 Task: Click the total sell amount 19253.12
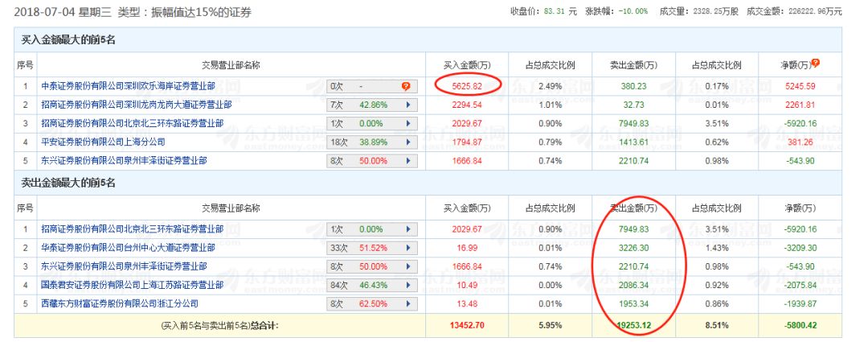633,325
